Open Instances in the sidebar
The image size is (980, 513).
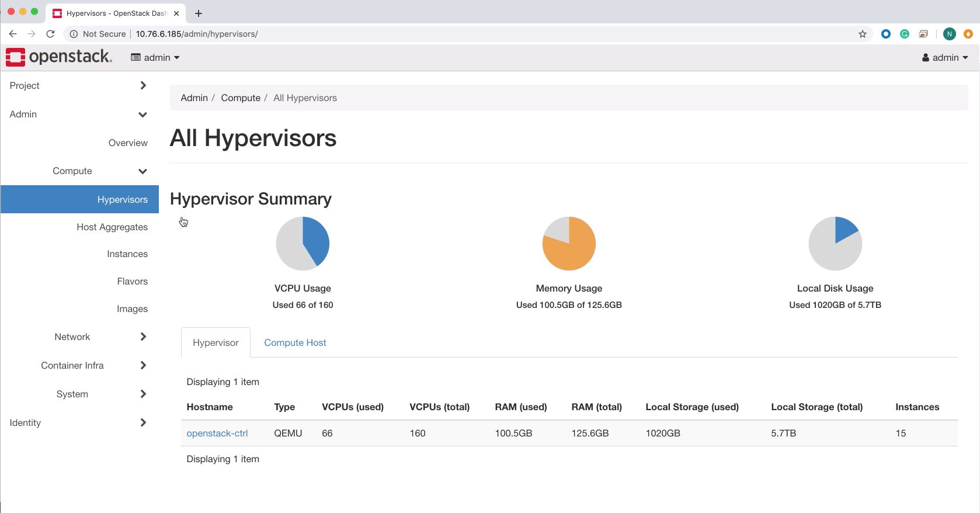point(127,254)
